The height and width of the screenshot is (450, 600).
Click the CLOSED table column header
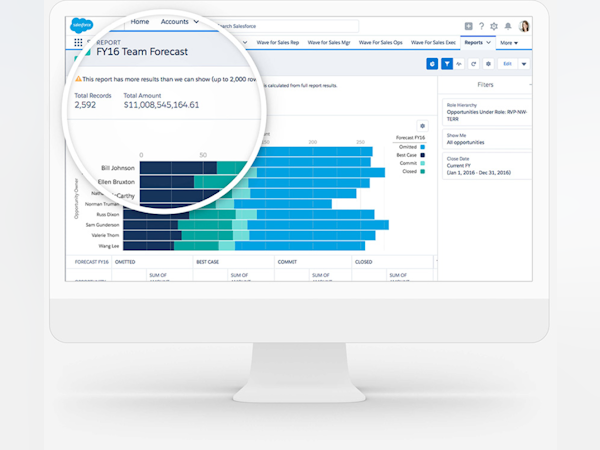364,262
